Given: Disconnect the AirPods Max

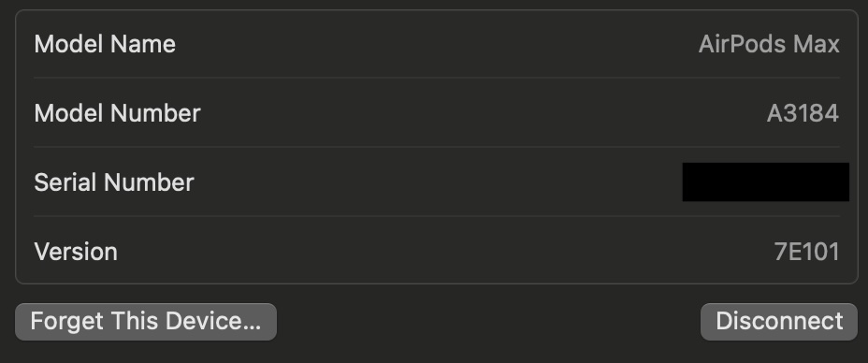Looking at the screenshot, I should (779, 322).
